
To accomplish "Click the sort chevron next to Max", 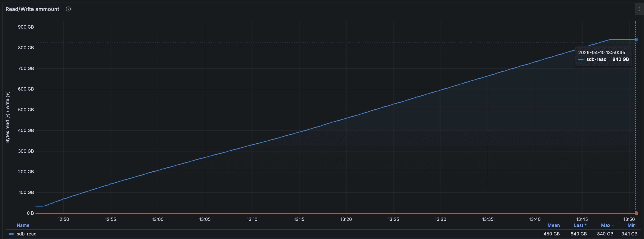I will 612,226.
